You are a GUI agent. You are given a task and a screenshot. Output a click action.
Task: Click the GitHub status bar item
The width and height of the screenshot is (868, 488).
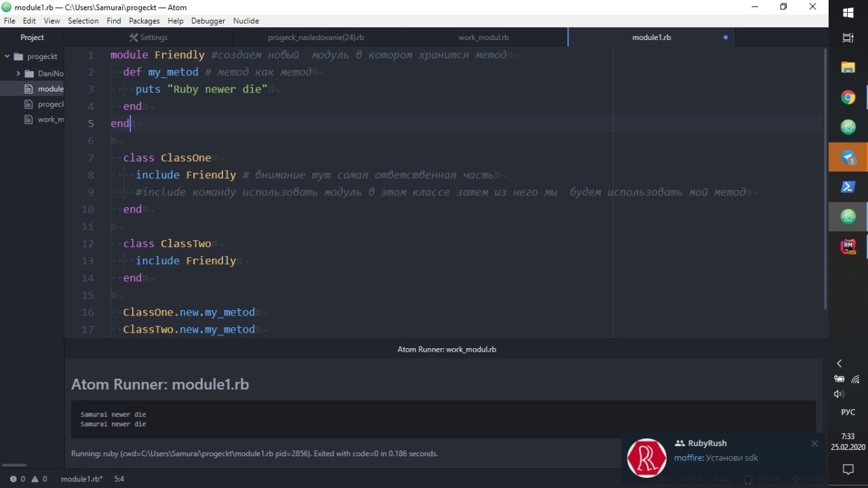click(x=762, y=478)
